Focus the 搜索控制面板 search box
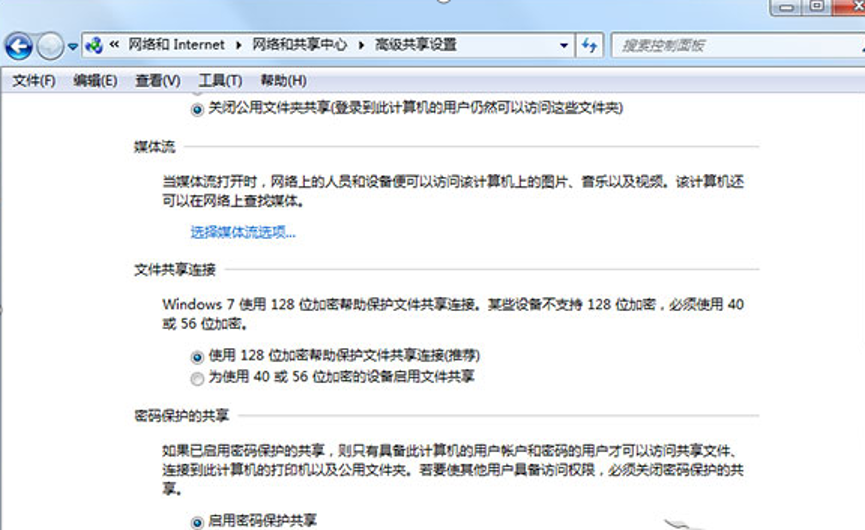 click(738, 45)
